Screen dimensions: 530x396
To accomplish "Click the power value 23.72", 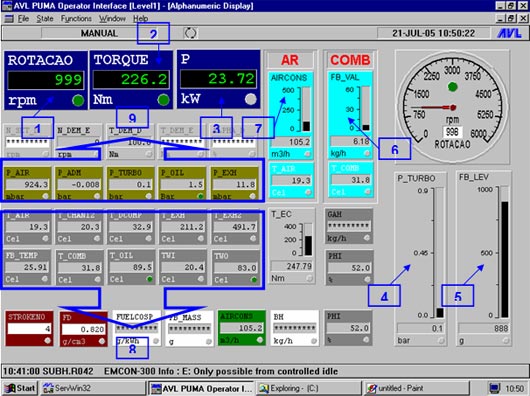I will pyautogui.click(x=218, y=78).
